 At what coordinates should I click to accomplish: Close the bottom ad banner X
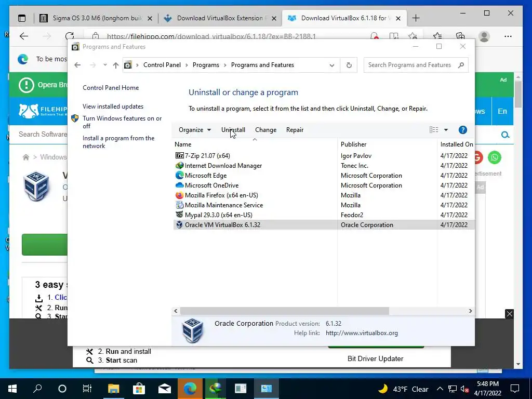(x=509, y=314)
